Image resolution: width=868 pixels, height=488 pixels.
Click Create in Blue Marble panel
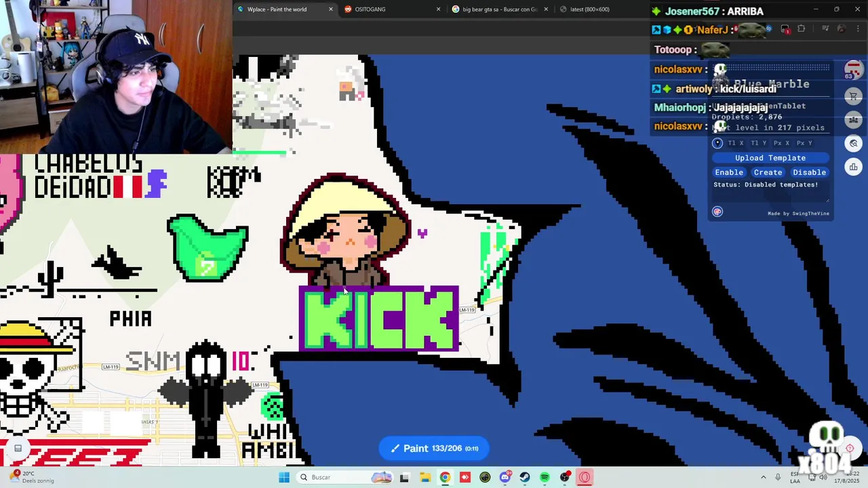[768, 172]
